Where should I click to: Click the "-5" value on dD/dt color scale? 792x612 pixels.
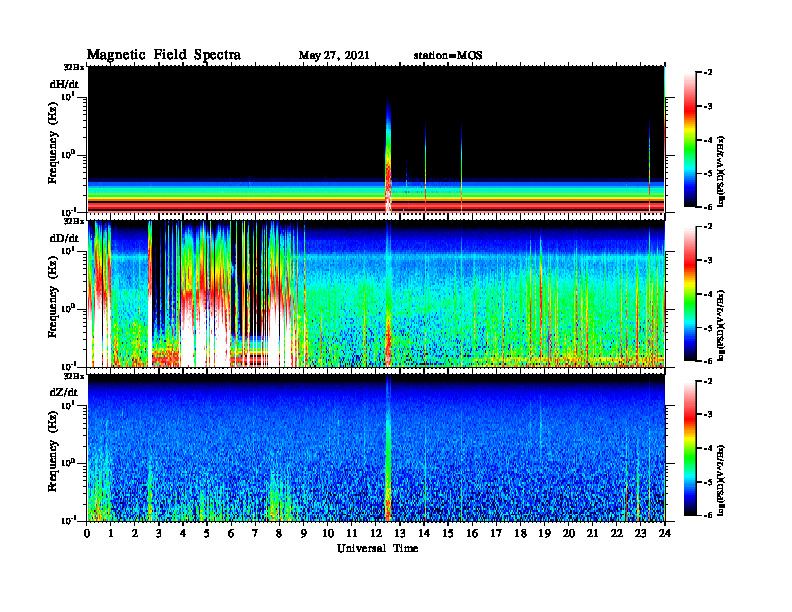pyautogui.click(x=708, y=328)
